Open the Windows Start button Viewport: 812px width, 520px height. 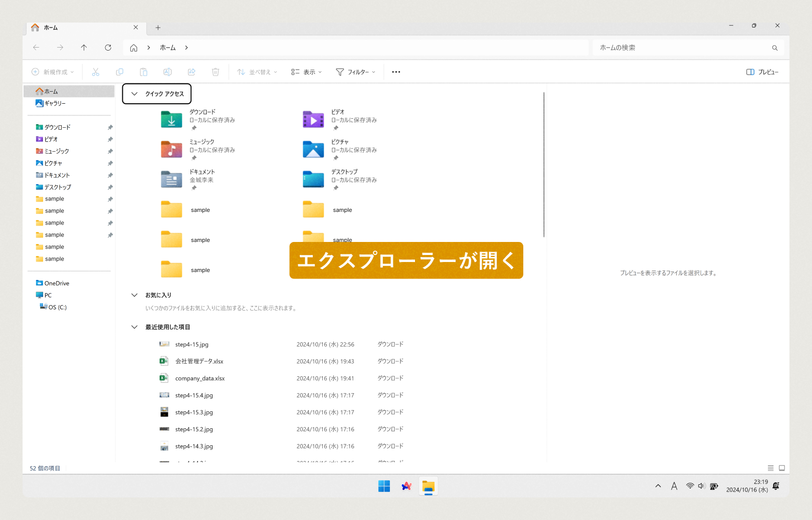tap(384, 486)
